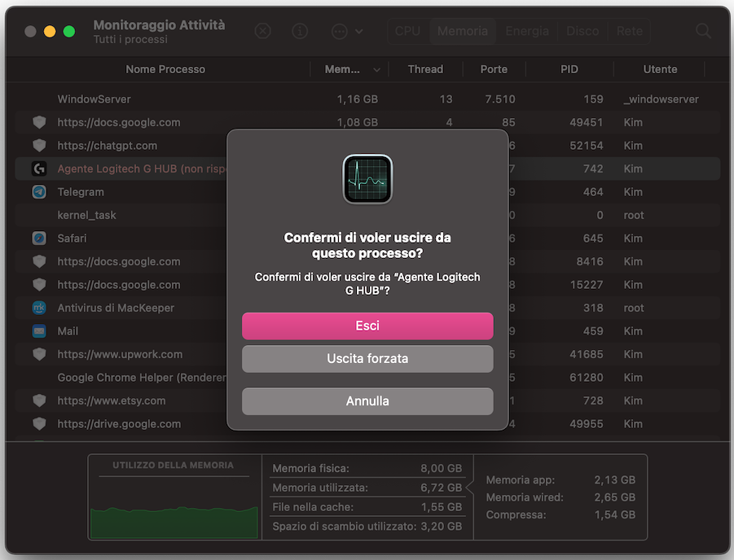Dismiss the dialog with Annulla
Viewport: 734px width, 560px height.
pyautogui.click(x=367, y=401)
